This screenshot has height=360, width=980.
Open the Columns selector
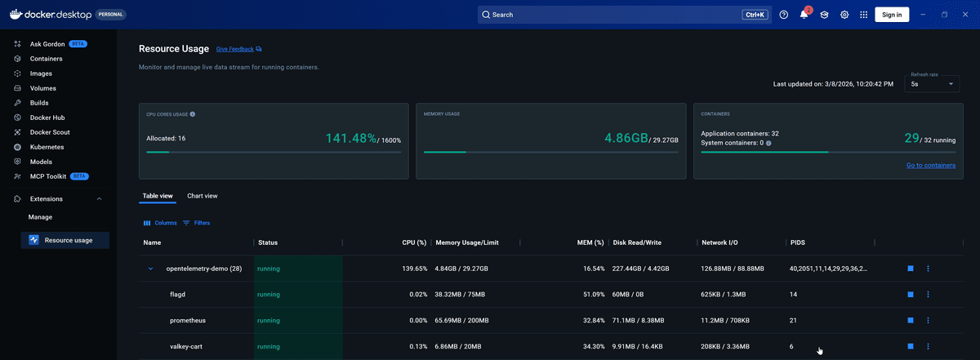coord(160,223)
